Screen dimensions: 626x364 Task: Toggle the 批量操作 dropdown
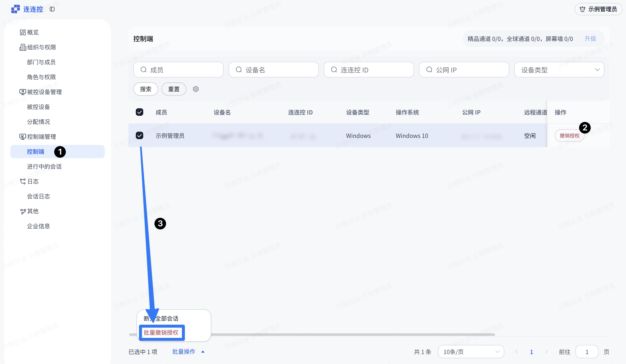[x=188, y=352]
